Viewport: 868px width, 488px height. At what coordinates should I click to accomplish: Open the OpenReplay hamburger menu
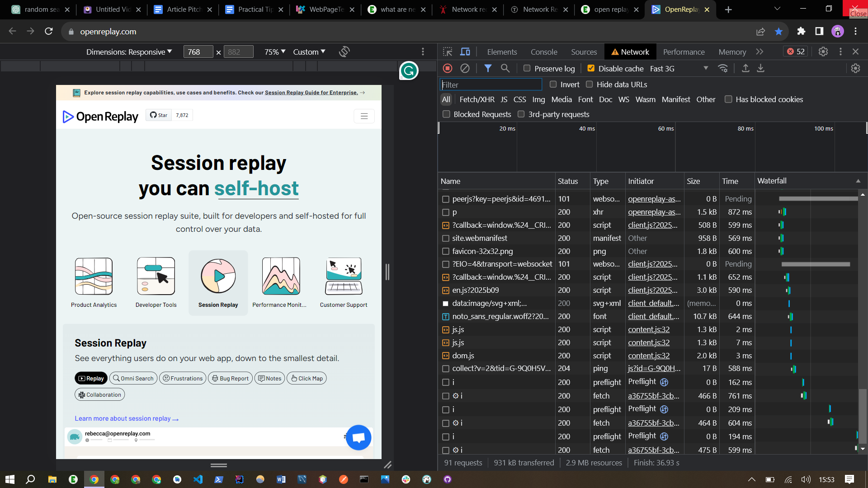(x=364, y=116)
